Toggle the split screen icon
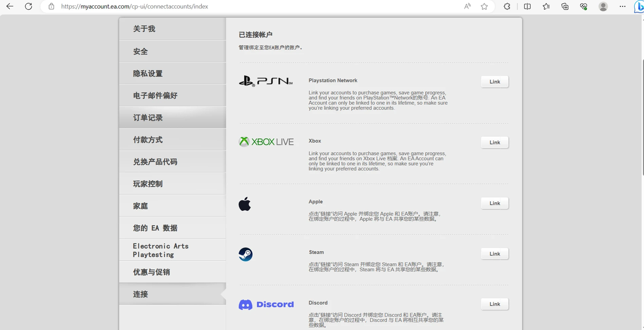This screenshot has height=330, width=644. pos(527,6)
